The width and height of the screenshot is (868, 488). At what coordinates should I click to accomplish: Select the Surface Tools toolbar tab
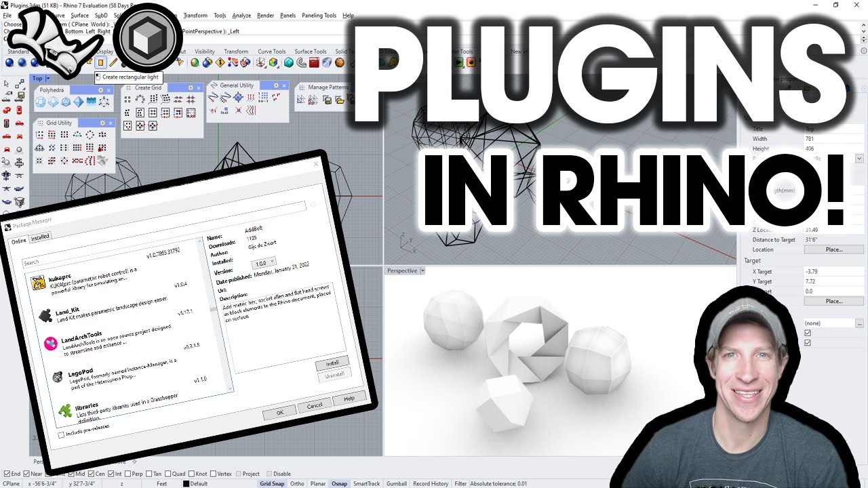310,51
